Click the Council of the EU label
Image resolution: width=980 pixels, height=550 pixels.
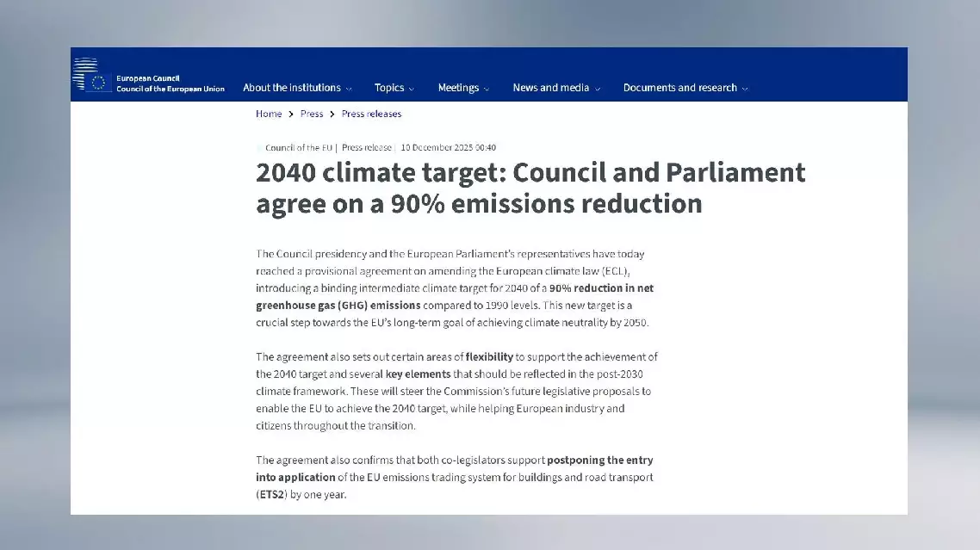pos(298,147)
